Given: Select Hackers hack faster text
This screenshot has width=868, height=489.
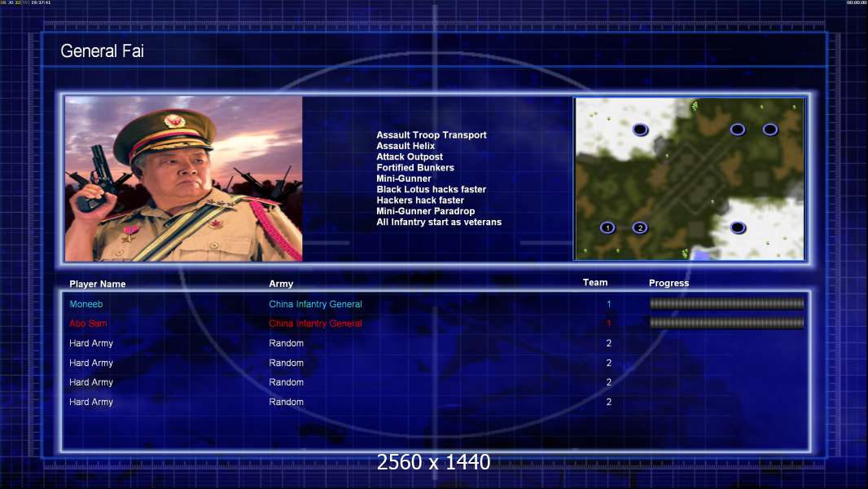Looking at the screenshot, I should tap(420, 200).
